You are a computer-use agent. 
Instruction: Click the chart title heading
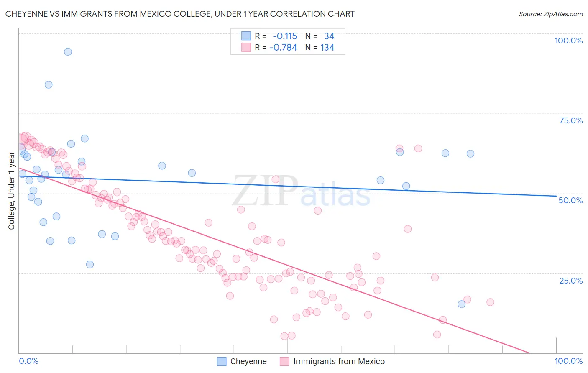pyautogui.click(x=180, y=14)
